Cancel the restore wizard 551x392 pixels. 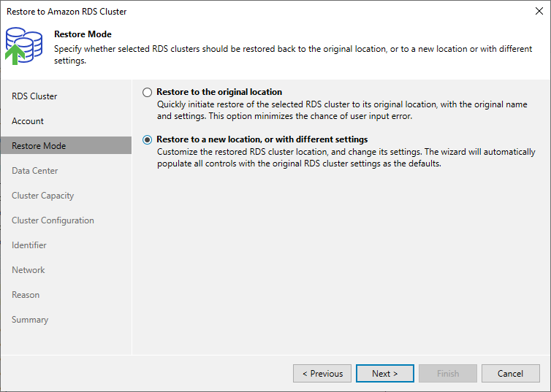pyautogui.click(x=510, y=374)
